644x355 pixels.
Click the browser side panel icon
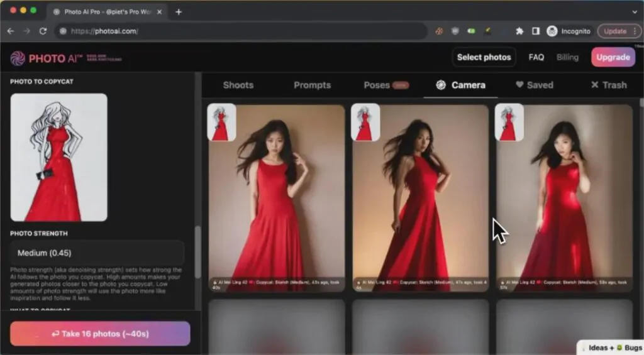tap(536, 31)
